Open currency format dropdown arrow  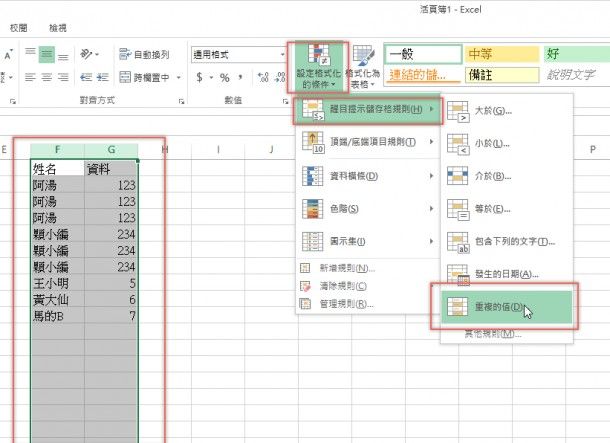point(211,77)
